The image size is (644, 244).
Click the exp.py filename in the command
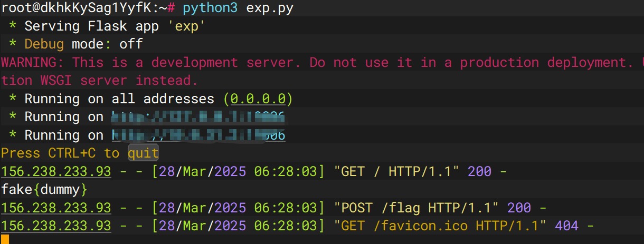click(270, 8)
